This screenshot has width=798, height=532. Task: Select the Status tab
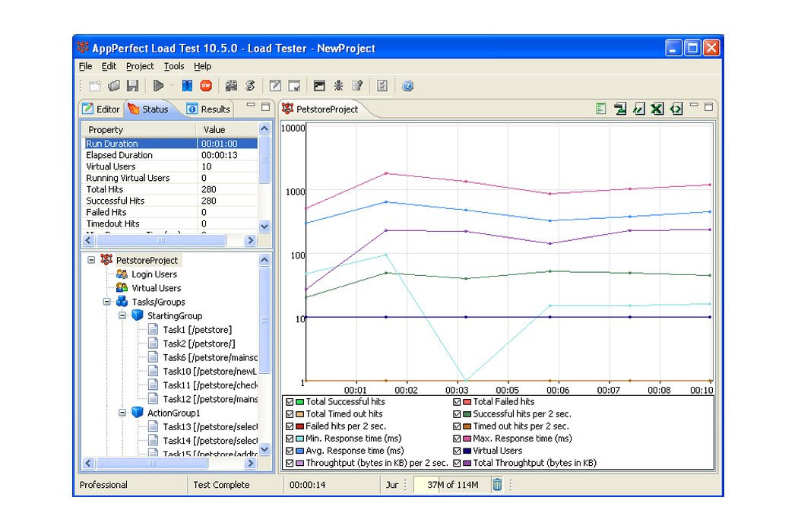click(149, 109)
